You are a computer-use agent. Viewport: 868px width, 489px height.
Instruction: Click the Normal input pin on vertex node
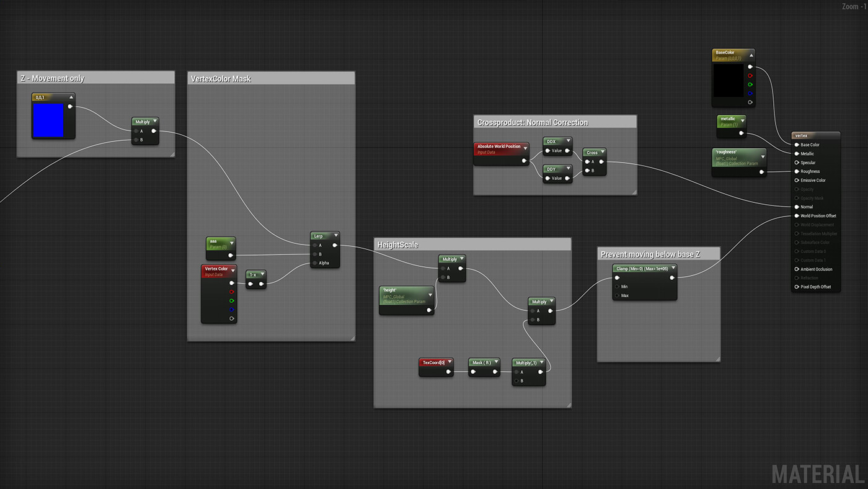point(797,207)
